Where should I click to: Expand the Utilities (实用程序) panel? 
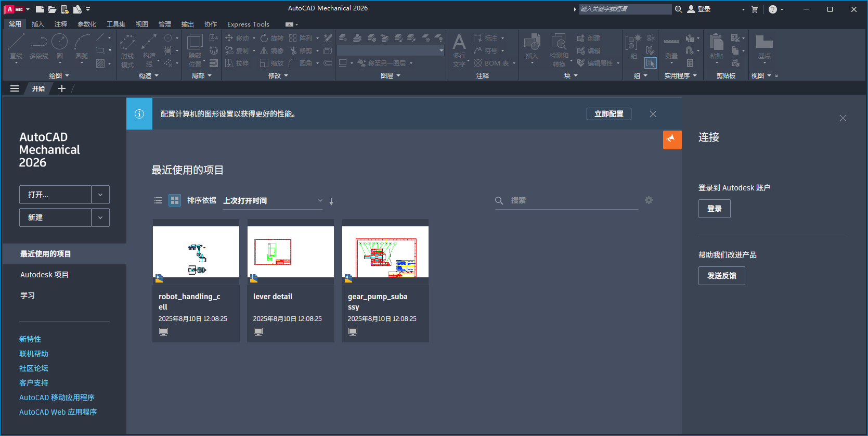coord(680,76)
